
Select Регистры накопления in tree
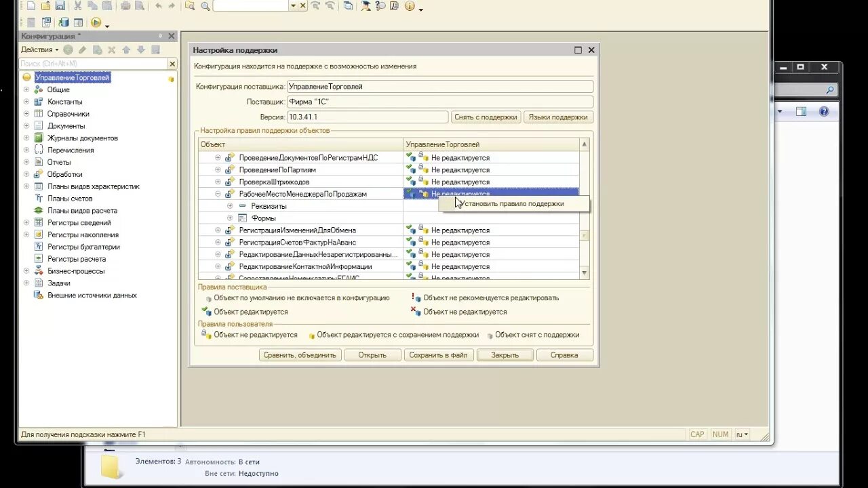point(83,235)
